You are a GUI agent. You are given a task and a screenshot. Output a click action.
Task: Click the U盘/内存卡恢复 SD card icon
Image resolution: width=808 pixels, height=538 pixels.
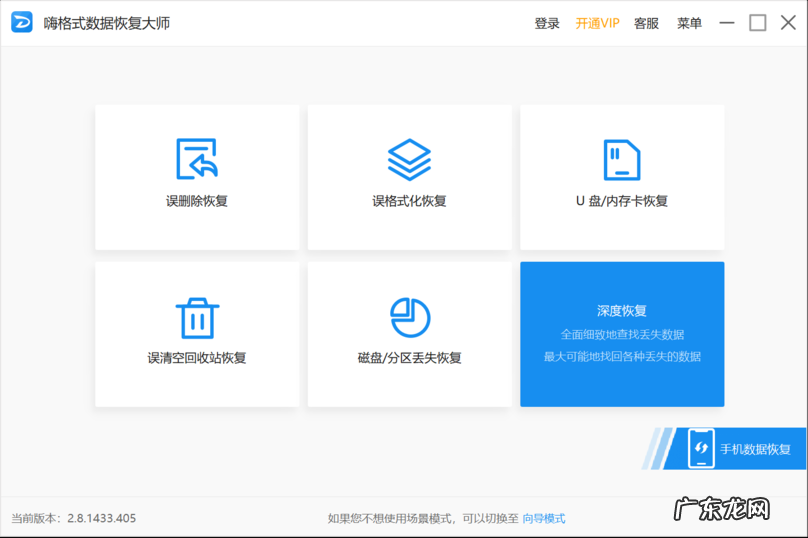tap(621, 160)
